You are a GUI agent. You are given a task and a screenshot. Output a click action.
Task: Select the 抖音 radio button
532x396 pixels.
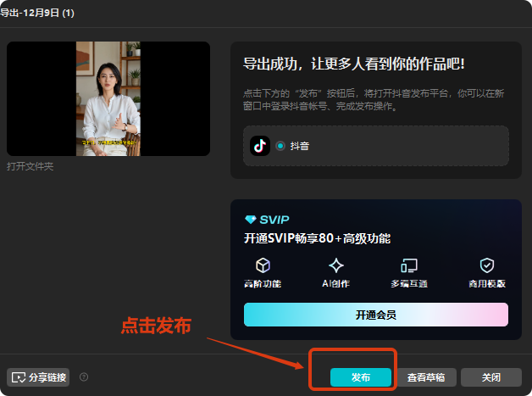click(280, 146)
